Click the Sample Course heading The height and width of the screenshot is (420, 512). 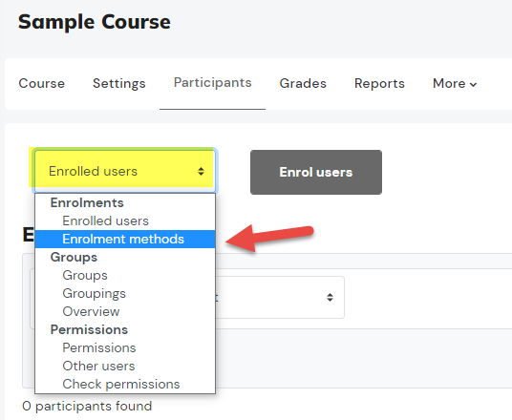(95, 22)
